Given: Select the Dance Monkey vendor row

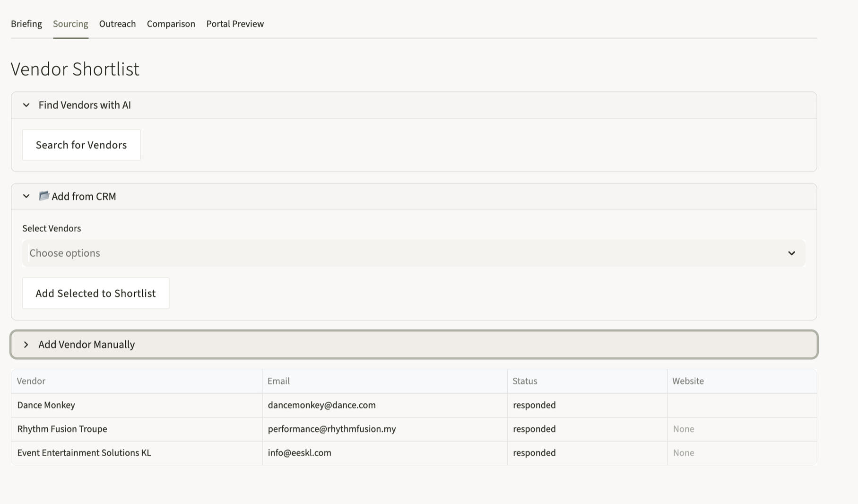Looking at the screenshot, I should pos(46,405).
